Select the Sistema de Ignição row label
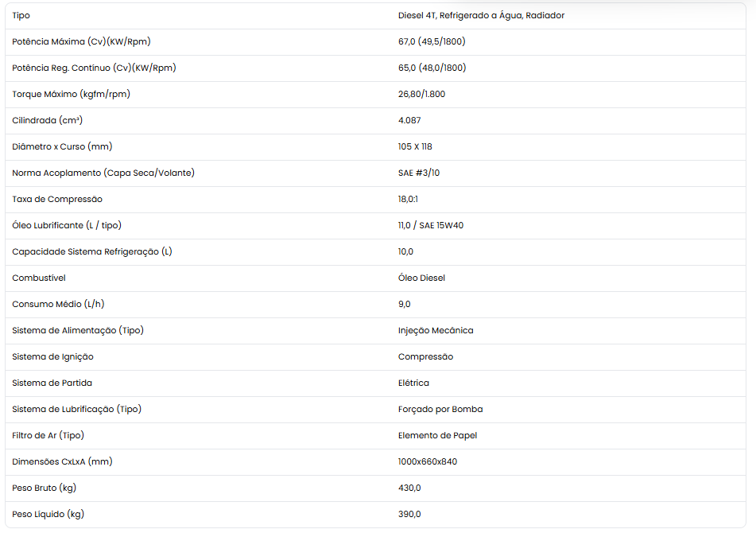 (52, 356)
